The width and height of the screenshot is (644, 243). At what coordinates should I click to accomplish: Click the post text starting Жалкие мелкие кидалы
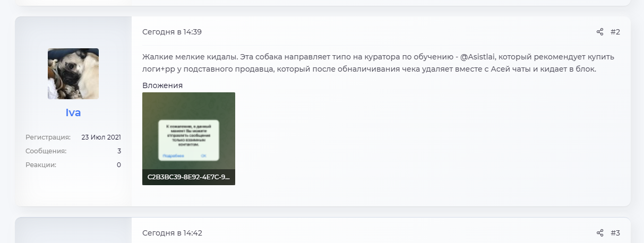click(x=378, y=63)
